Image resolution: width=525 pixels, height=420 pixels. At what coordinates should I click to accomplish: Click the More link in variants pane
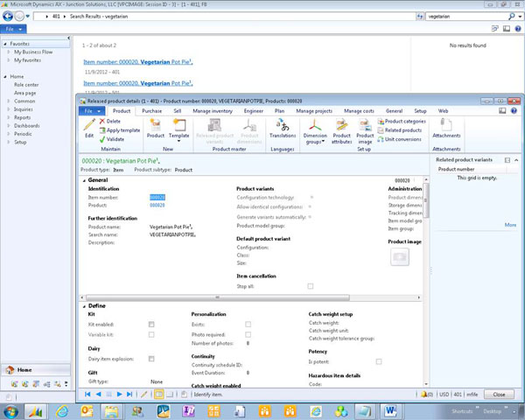pyautogui.click(x=510, y=225)
